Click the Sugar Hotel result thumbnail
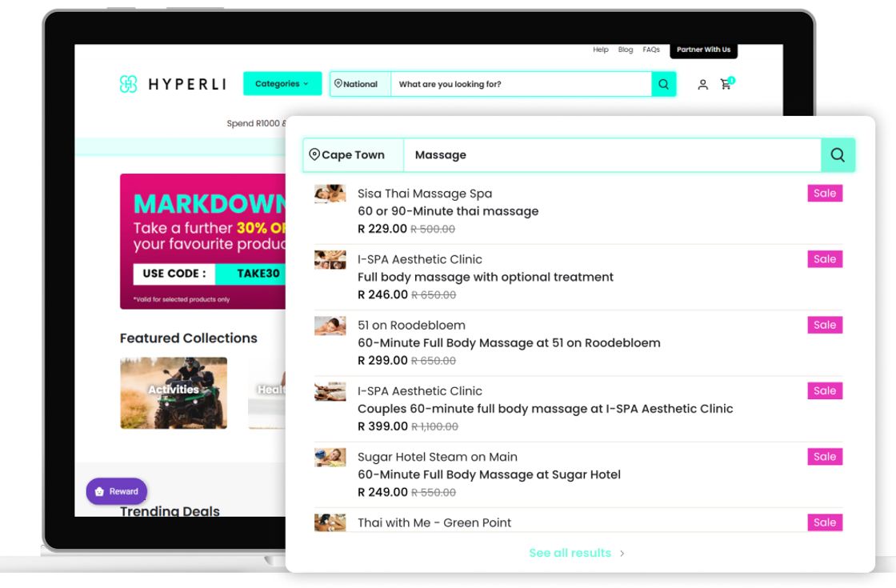This screenshot has width=896, height=588. pos(330,457)
